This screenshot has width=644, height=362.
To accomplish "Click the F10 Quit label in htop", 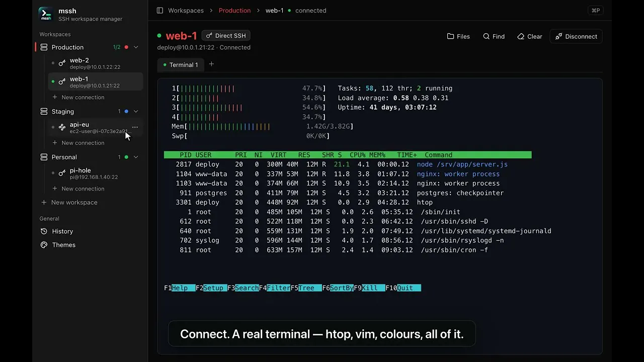I will [x=403, y=288].
